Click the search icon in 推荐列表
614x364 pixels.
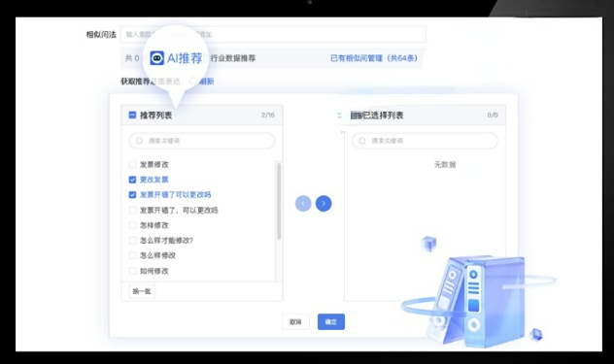(x=139, y=141)
